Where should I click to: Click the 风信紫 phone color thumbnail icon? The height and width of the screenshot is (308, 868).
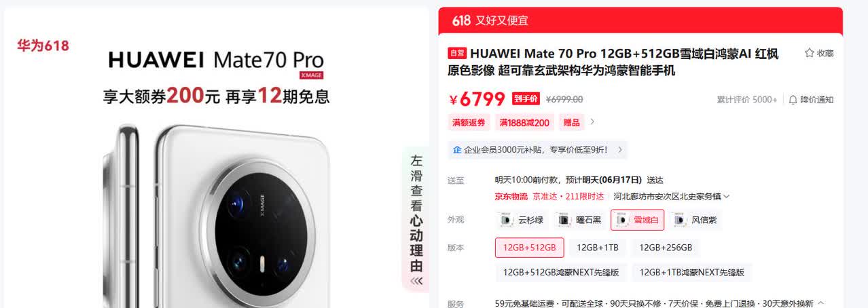(x=679, y=220)
